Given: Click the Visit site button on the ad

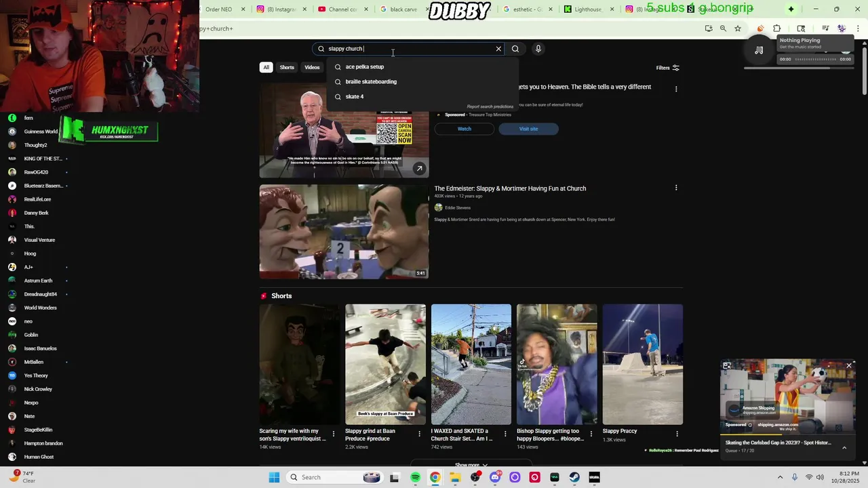Looking at the screenshot, I should (x=528, y=129).
